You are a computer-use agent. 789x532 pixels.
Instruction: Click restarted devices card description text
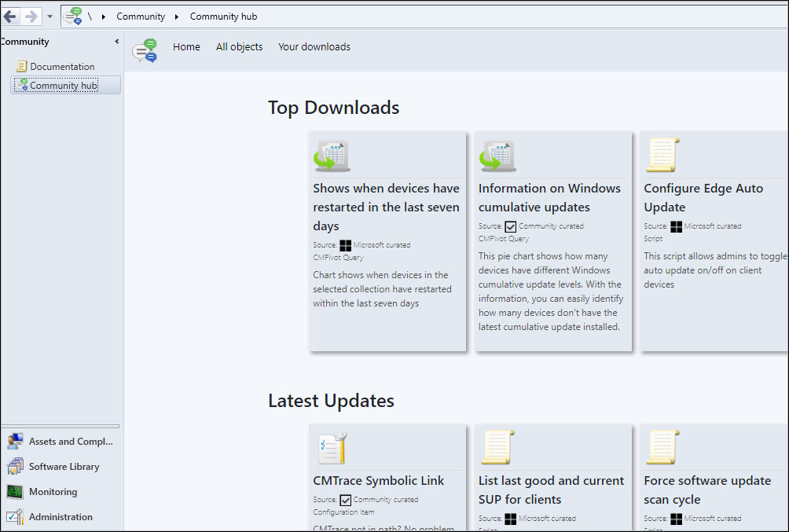382,289
